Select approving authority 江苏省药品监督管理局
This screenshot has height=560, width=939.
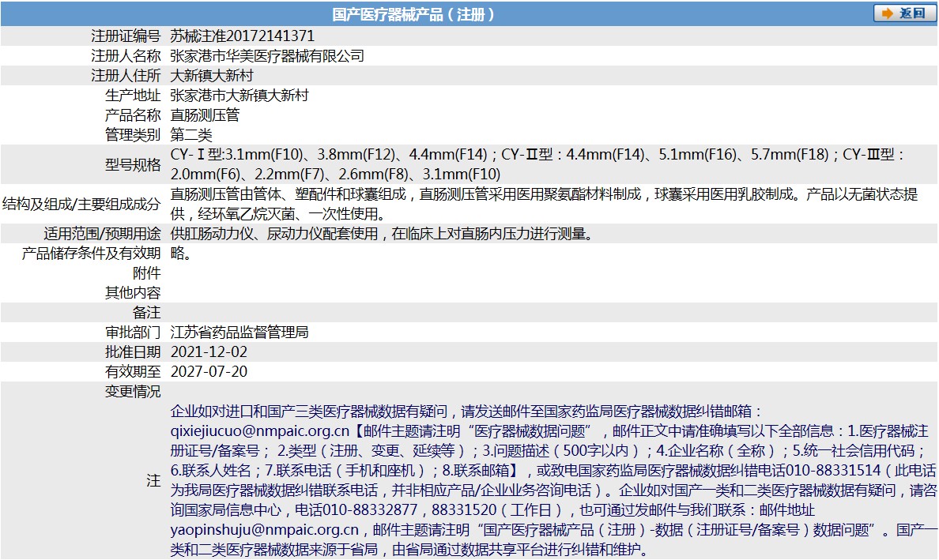(239, 333)
